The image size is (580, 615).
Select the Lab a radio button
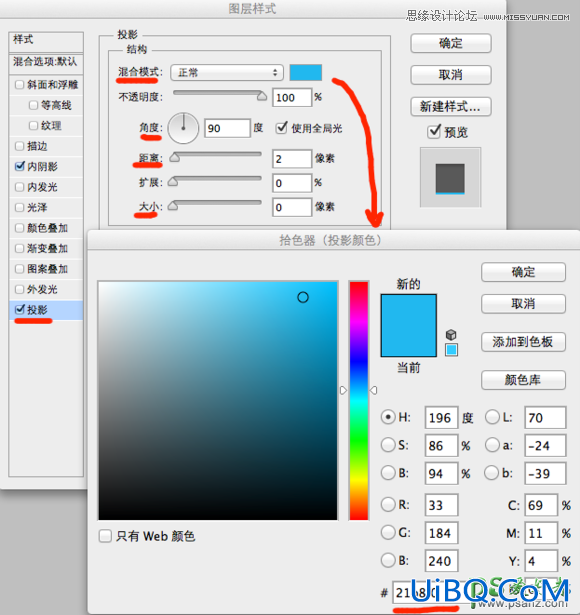coord(492,445)
